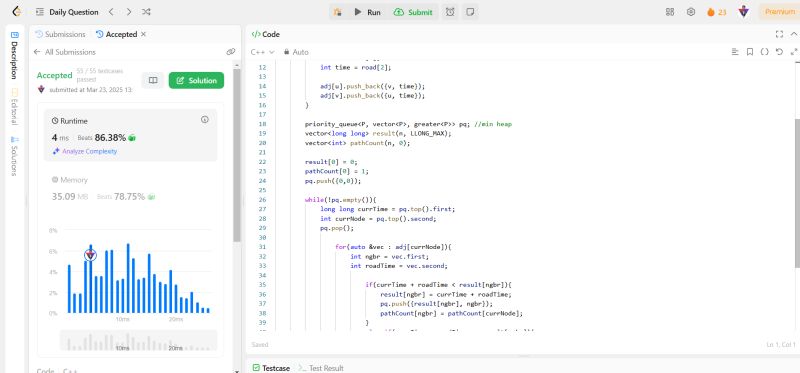This screenshot has width=800, height=373.
Task: Click the green Solution button
Action: (x=196, y=80)
